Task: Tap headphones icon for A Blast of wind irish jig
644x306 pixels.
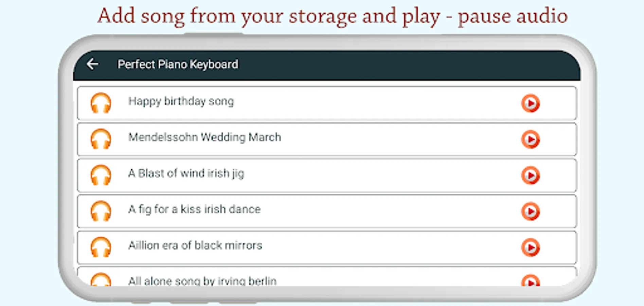Action: point(101,175)
